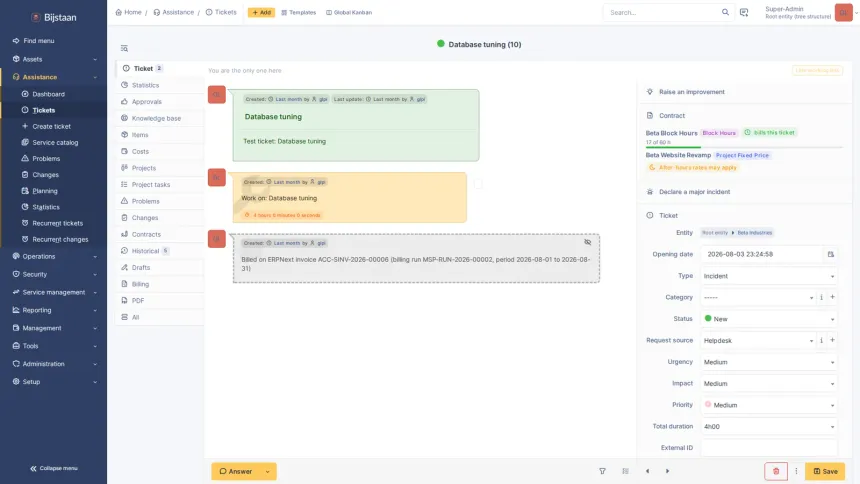Expand the Assets sidebar menu
The width and height of the screenshot is (860, 484).
(53, 59)
